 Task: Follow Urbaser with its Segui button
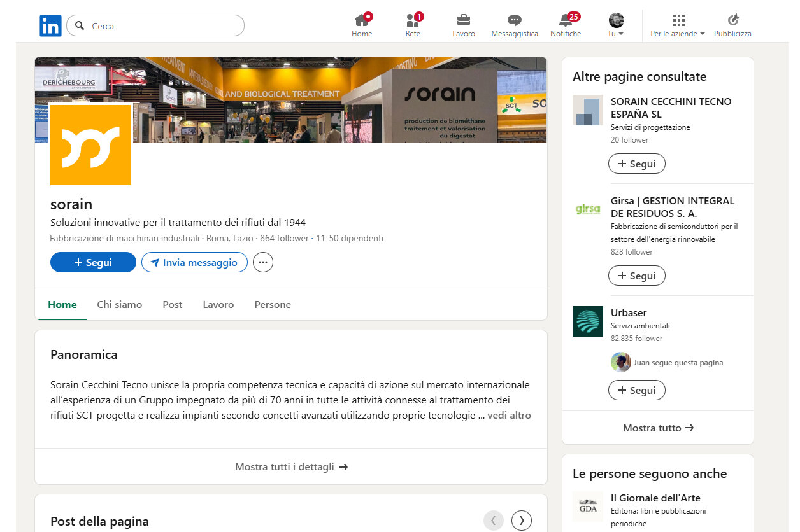pos(637,390)
